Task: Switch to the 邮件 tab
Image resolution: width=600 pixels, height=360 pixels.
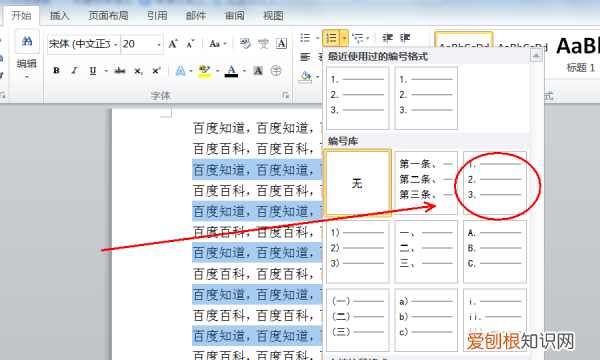Action: (196, 16)
